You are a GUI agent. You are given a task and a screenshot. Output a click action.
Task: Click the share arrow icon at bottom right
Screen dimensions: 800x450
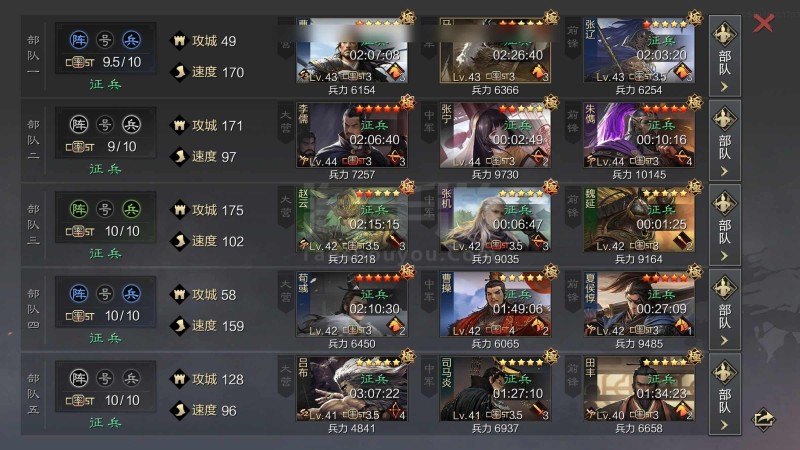click(763, 419)
